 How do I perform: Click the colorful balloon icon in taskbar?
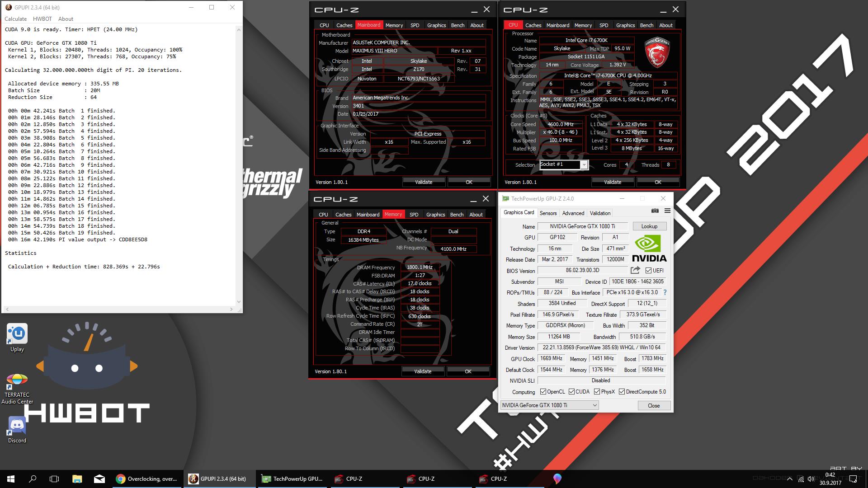557,479
